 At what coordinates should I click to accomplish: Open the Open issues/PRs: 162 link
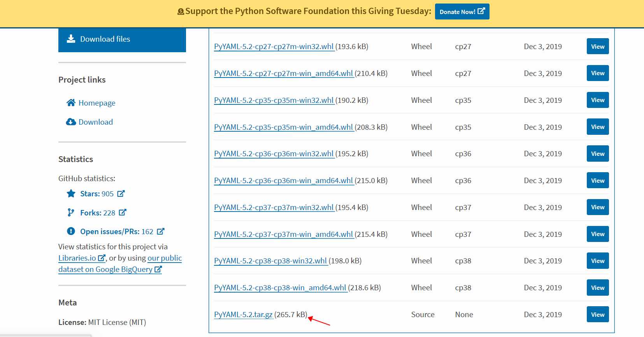117,231
